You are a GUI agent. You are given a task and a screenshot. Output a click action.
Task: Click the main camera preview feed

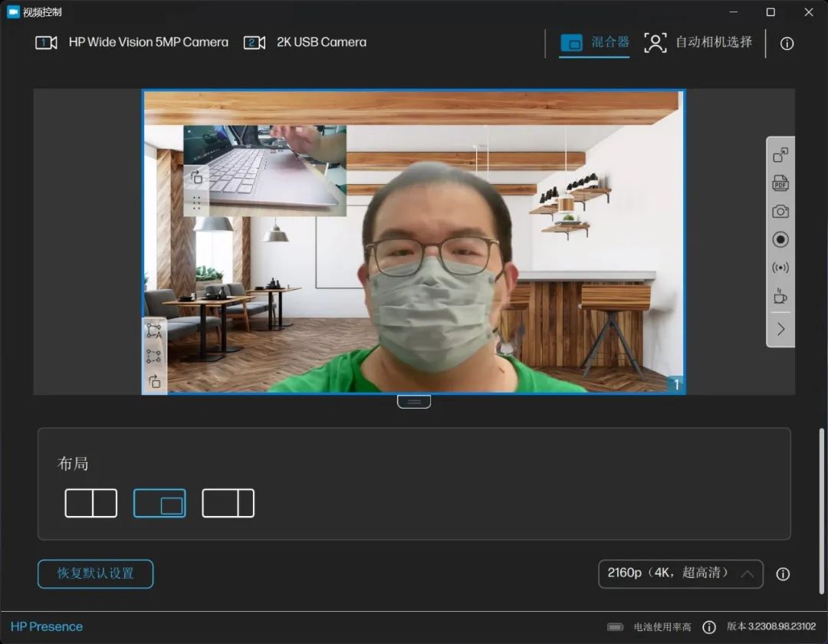point(414,242)
